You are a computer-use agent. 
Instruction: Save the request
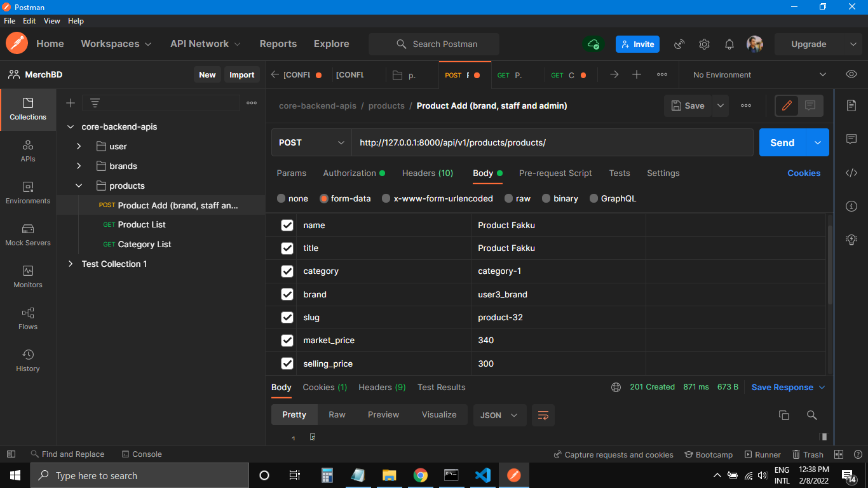point(688,105)
